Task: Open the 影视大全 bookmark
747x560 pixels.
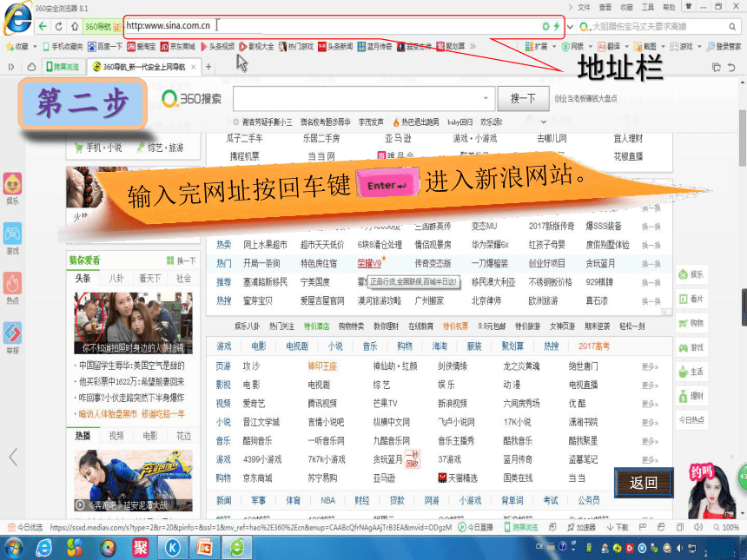Action: [x=257, y=46]
